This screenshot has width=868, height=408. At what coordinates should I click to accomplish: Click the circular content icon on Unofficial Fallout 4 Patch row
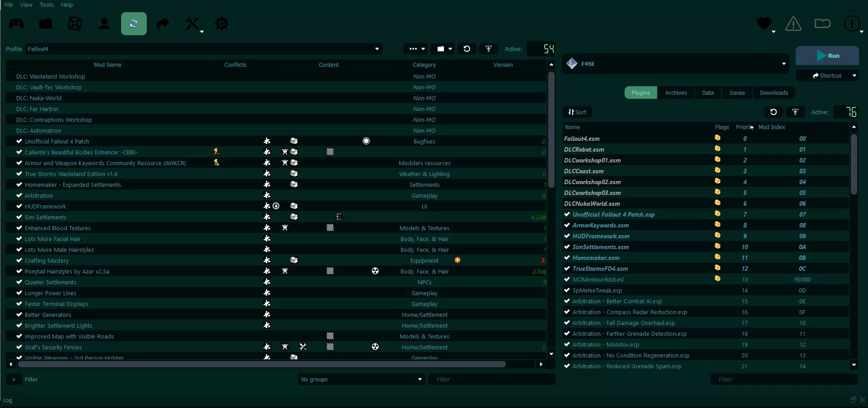coord(366,141)
